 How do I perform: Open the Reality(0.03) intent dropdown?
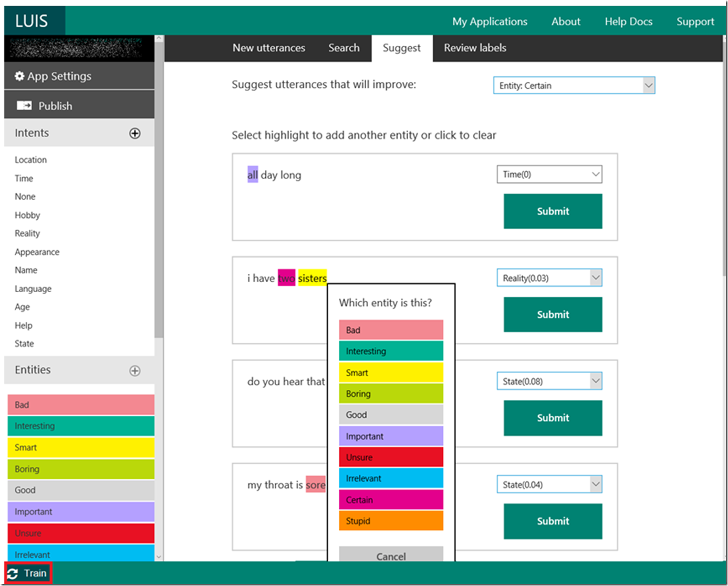pos(549,278)
